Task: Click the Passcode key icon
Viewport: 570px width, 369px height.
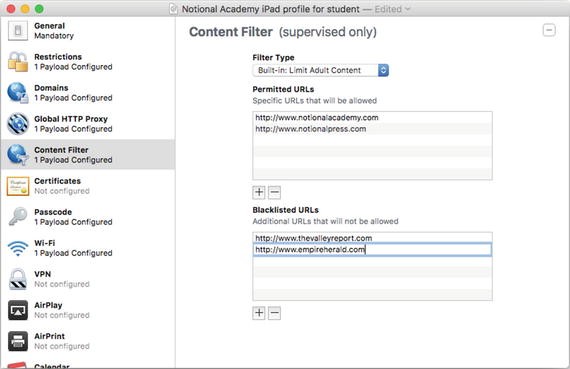Action: tap(18, 217)
